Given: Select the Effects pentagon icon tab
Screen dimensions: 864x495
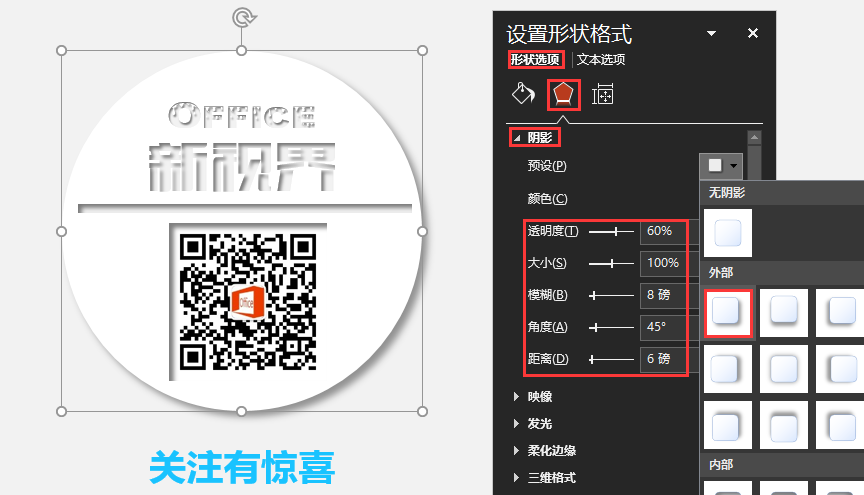Looking at the screenshot, I should [x=563, y=94].
